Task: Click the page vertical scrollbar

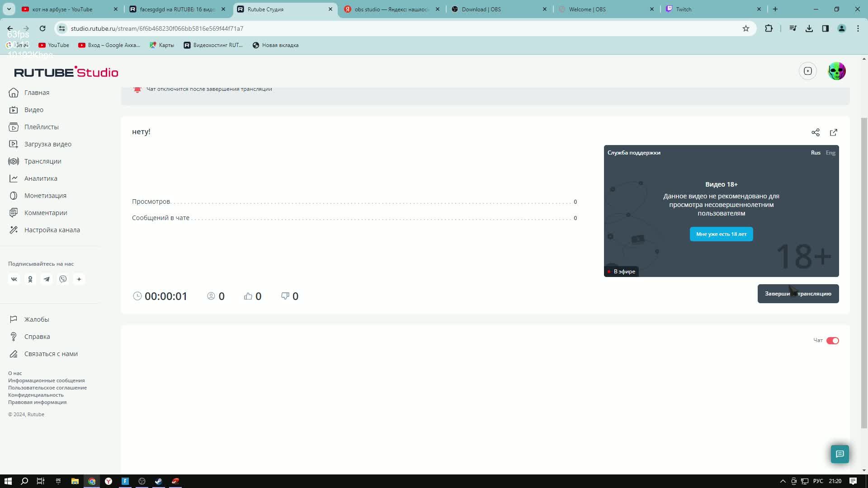Action: click(864, 271)
